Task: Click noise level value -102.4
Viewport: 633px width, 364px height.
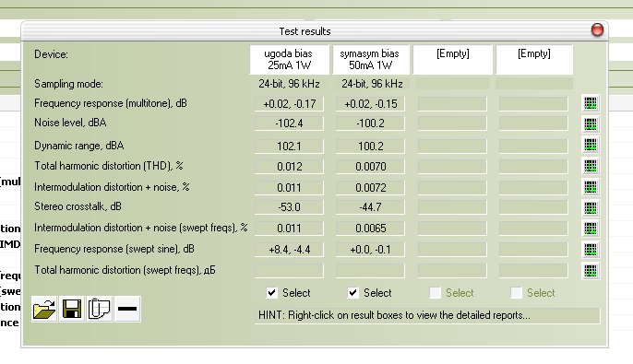Action: click(289, 123)
